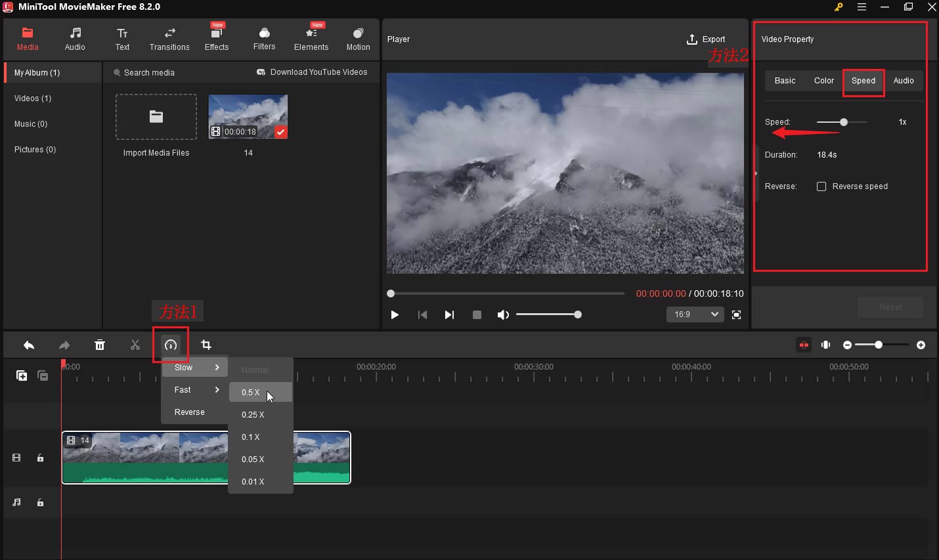Toggle the red timeline snapping icon
This screenshot has height=560, width=939.
point(804,345)
